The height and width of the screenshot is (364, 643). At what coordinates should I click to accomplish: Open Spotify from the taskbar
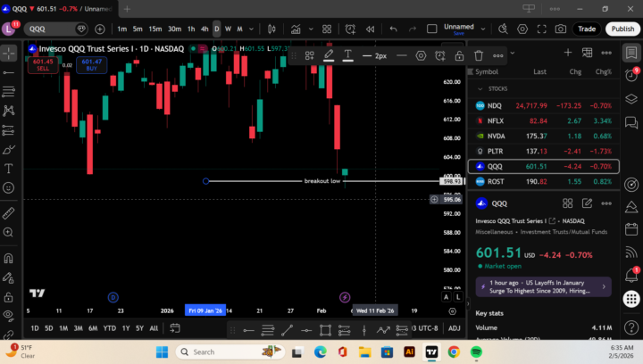tap(476, 352)
